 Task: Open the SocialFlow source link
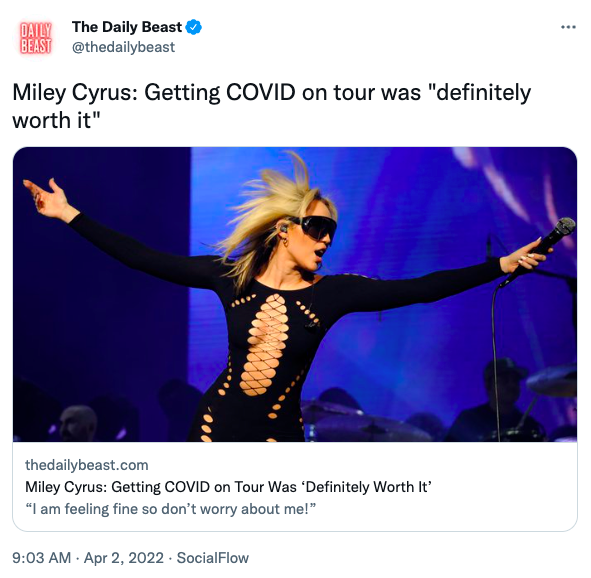coord(213,558)
